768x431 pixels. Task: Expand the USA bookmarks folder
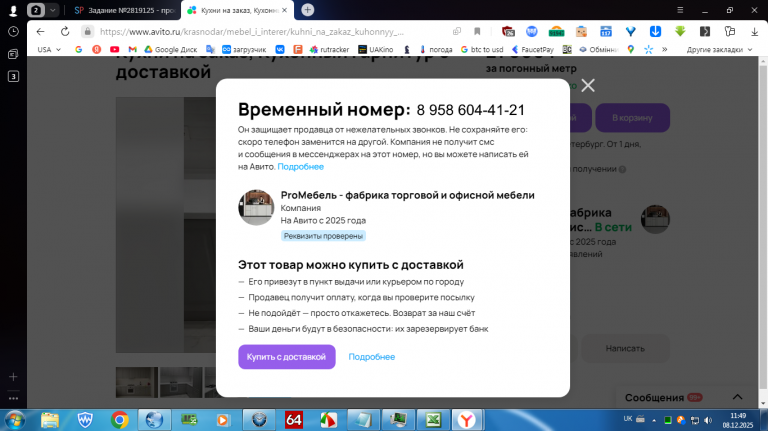(49, 49)
